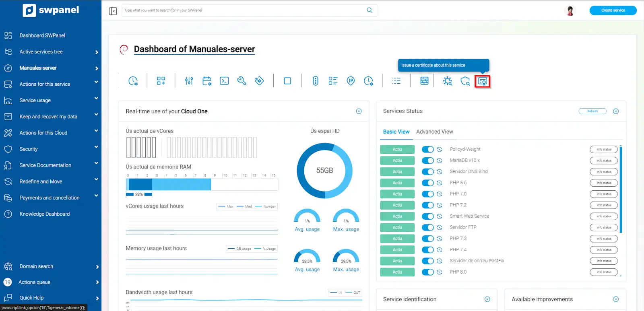The height and width of the screenshot is (311, 644).
Task: Open the terminal console icon
Action: tap(224, 81)
